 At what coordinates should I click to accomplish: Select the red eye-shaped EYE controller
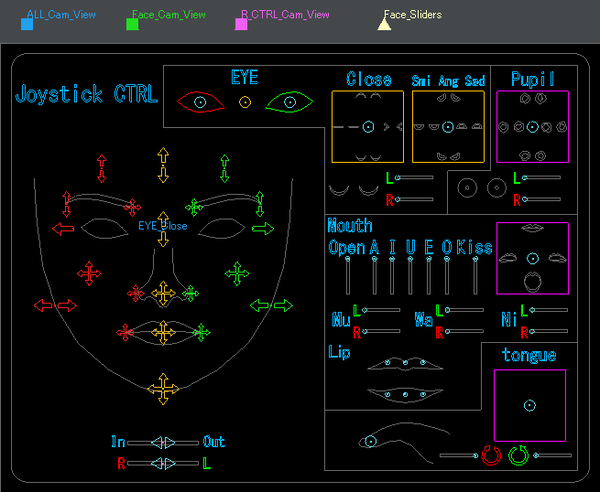point(201,102)
